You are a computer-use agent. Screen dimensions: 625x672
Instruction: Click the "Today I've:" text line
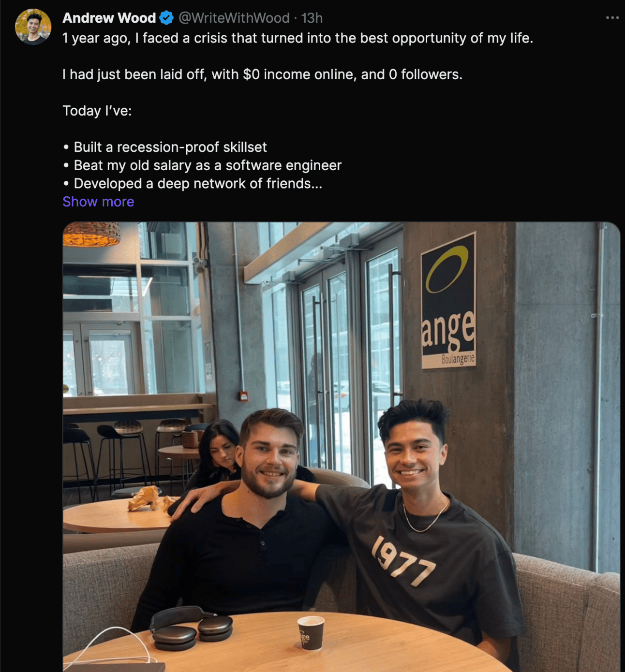(97, 111)
